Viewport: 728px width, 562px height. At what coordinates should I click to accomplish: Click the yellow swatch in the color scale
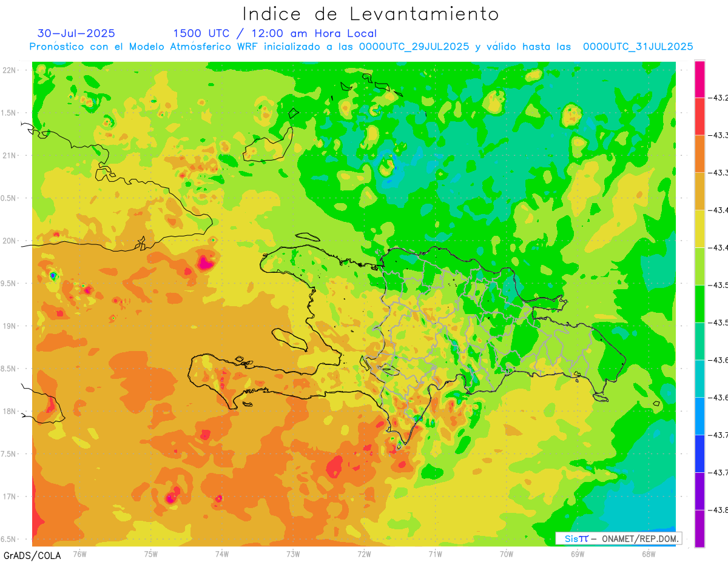tap(699, 229)
